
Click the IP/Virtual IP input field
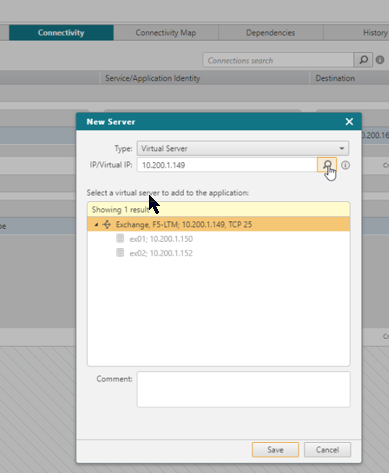227,165
